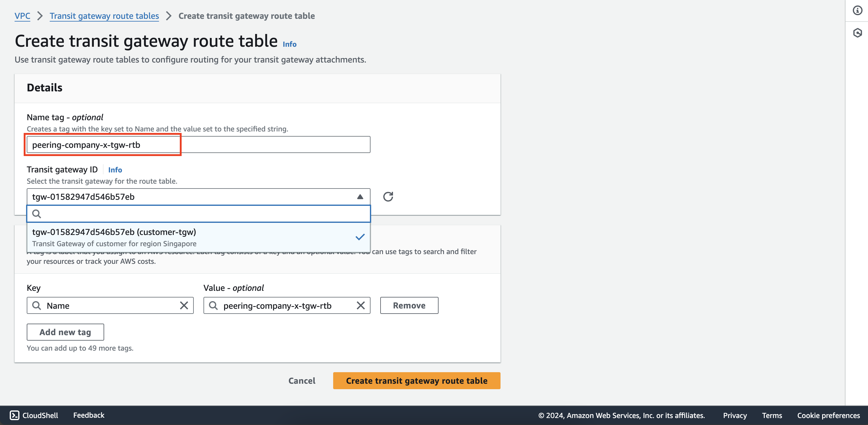This screenshot has width=868, height=425.
Task: Go to VPC breadcrumb link
Action: [22, 16]
